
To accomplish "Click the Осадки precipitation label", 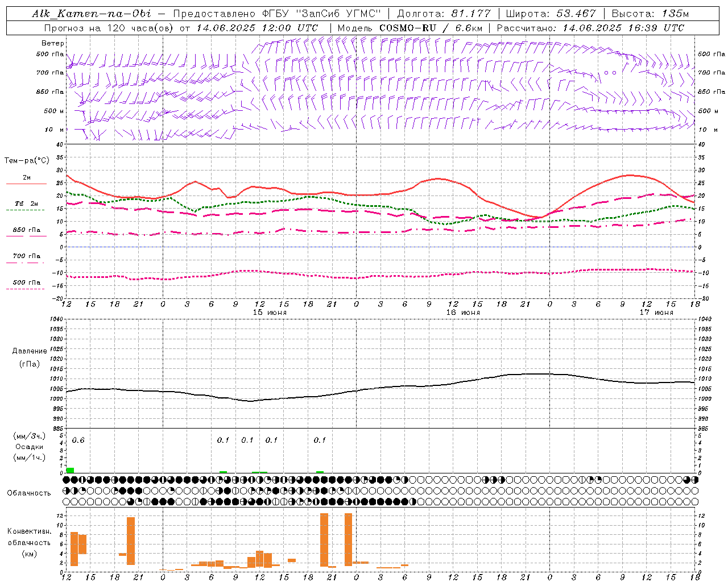I will coord(28,447).
